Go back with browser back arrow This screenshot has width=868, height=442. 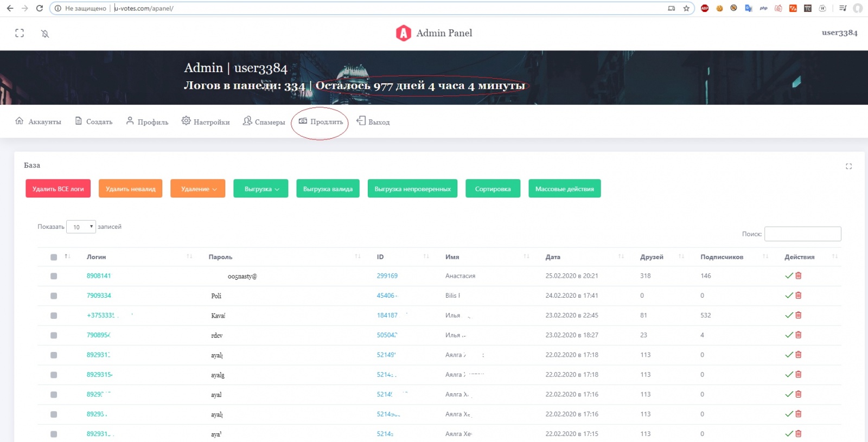(10, 8)
